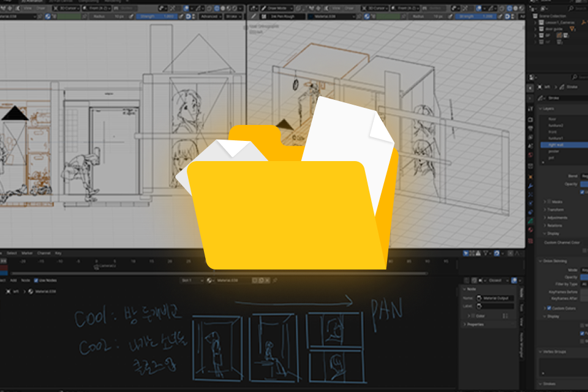Click the node Label field

(x=495, y=306)
